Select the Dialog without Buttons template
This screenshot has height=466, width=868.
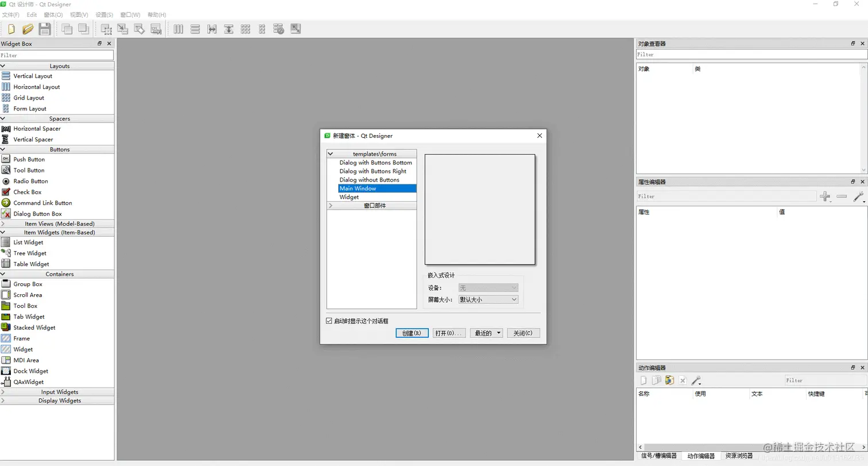click(x=369, y=180)
